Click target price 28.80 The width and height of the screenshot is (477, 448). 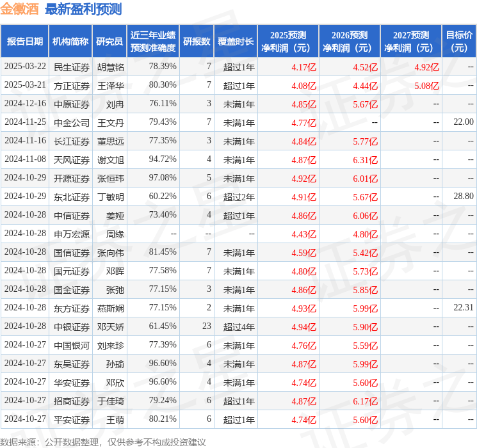pyautogui.click(x=464, y=196)
